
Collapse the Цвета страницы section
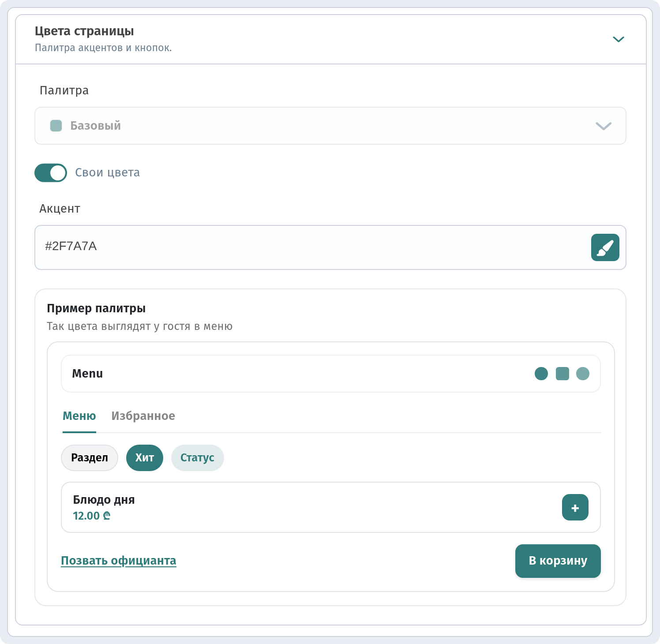tap(619, 39)
